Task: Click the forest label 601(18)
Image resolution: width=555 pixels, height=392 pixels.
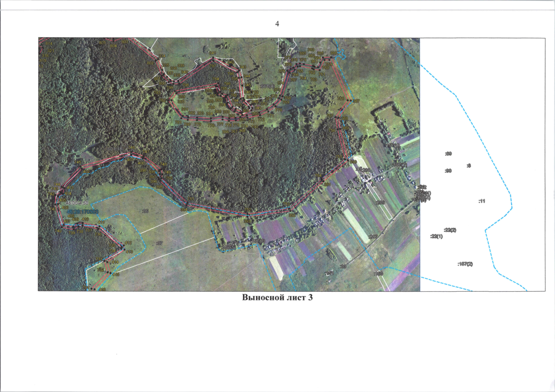Action: pyautogui.click(x=115, y=149)
